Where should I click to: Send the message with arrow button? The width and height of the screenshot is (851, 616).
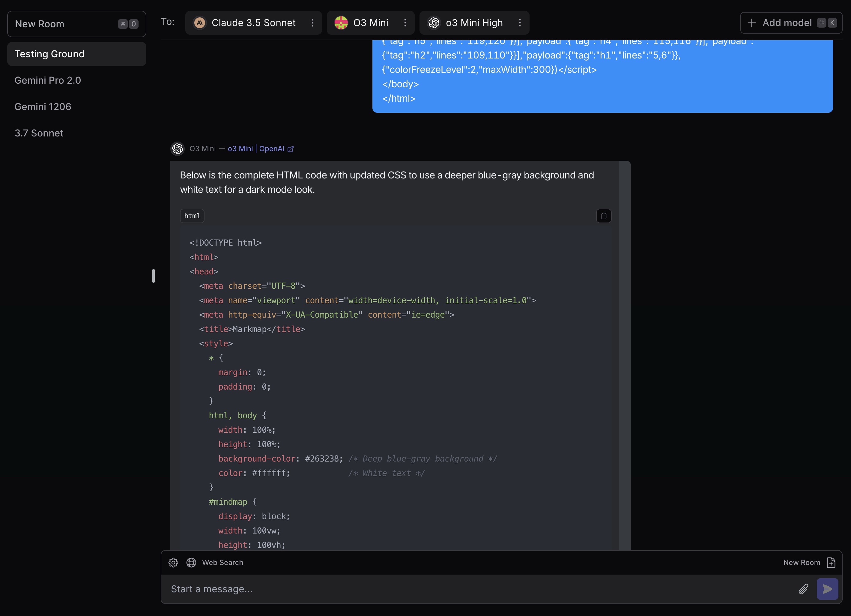[x=827, y=589]
